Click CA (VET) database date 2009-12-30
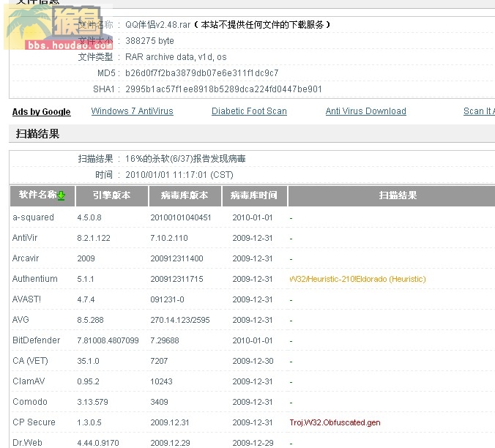The height and width of the screenshot is (448, 495). click(253, 361)
